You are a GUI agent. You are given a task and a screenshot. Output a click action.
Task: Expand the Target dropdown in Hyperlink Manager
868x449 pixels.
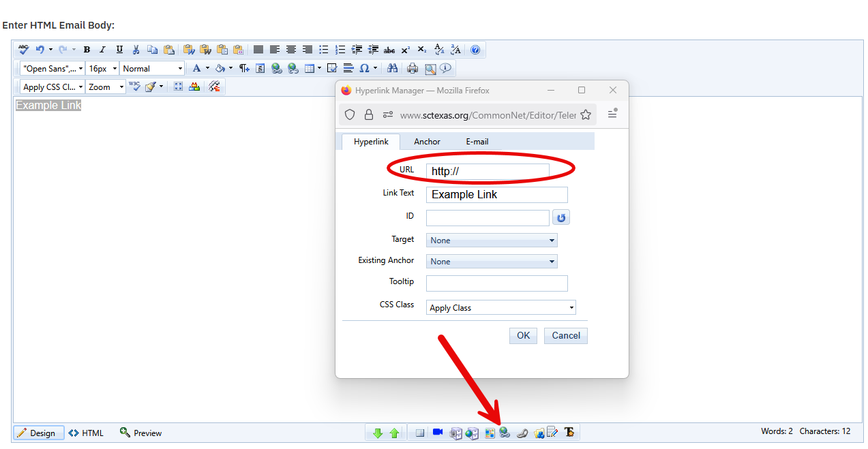tap(491, 241)
